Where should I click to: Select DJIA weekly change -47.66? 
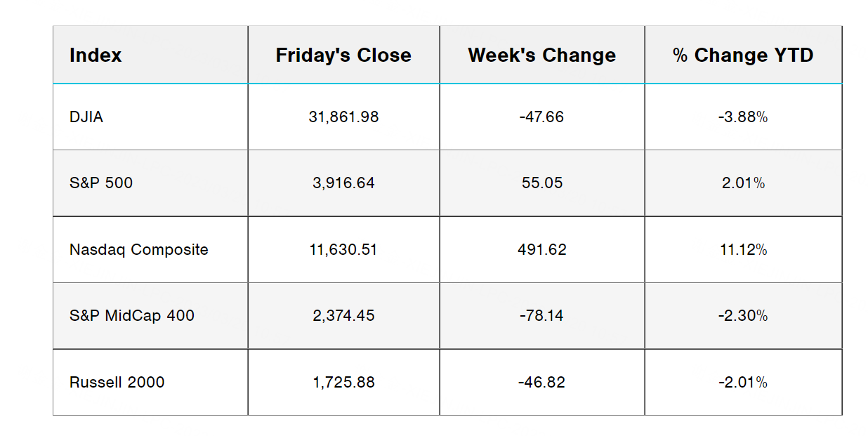(x=541, y=117)
